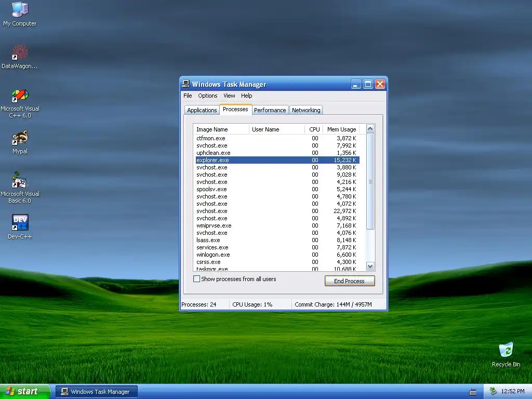Select the wmiprvse.exe process

coord(277,225)
